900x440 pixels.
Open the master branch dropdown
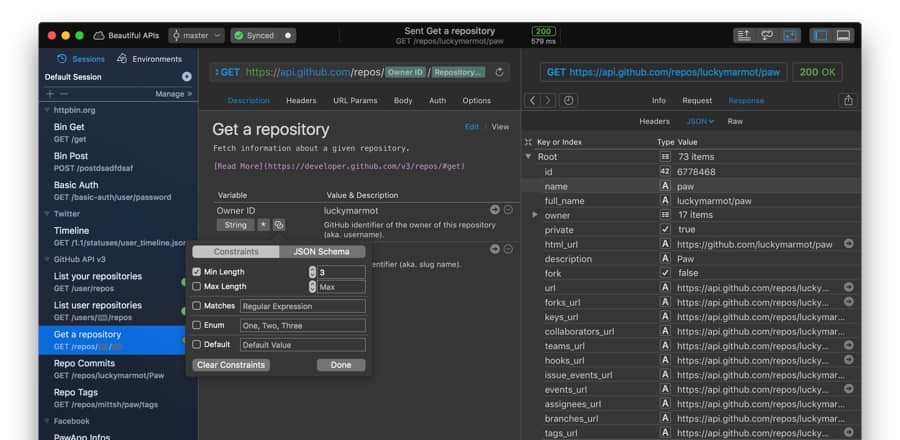pos(196,35)
